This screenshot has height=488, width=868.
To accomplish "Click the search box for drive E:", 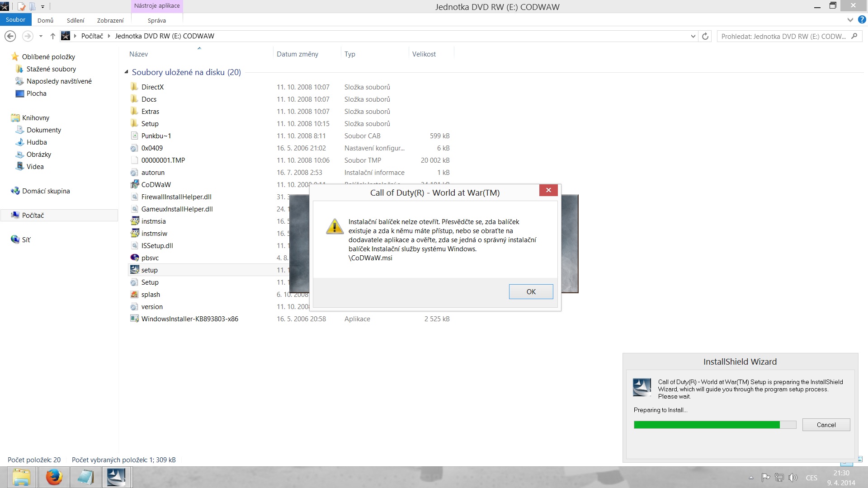I will [x=783, y=36].
